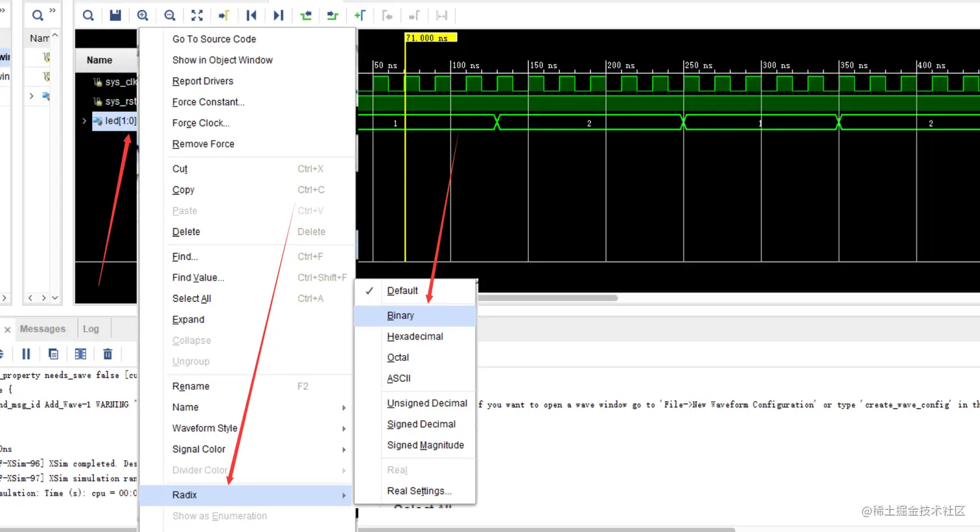Click the swap cursors icon
The width and height of the screenshot is (980, 532).
pyautogui.click(x=441, y=16)
